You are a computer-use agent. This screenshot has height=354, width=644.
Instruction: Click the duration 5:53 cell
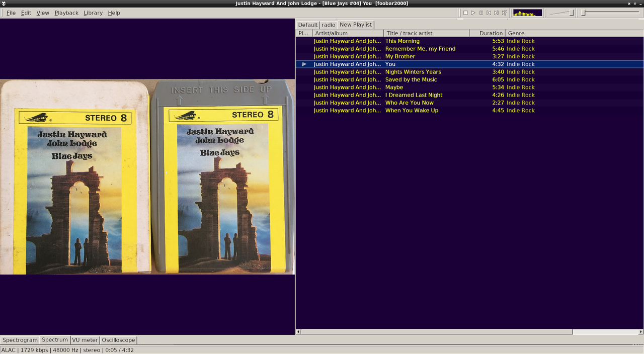(x=498, y=41)
